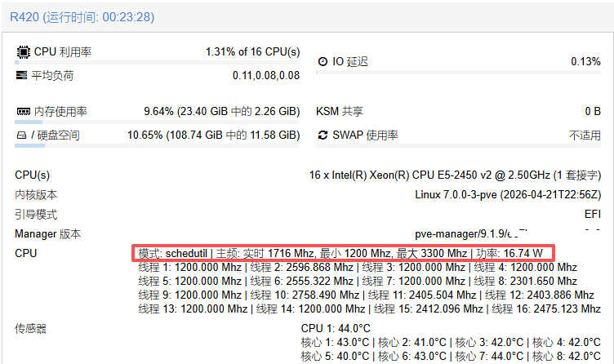614x364 pixels.
Task: Click the SWAP value 不适用
Action: (585, 135)
